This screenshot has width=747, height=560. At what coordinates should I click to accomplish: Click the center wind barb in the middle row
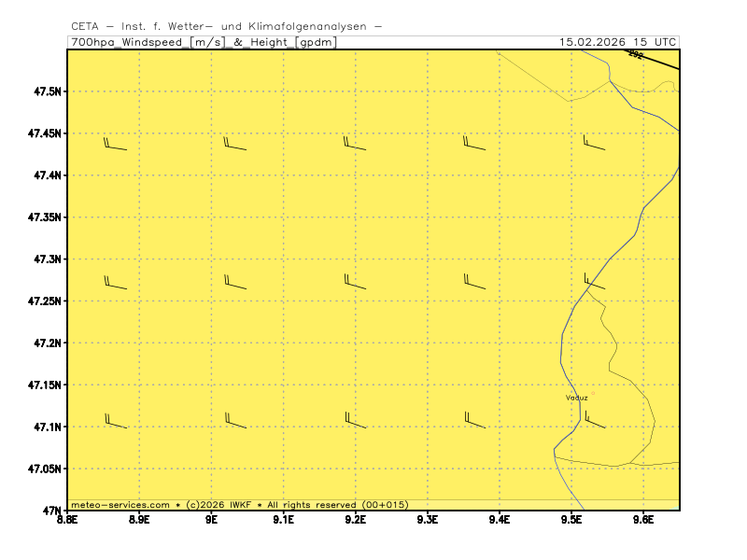[355, 283]
